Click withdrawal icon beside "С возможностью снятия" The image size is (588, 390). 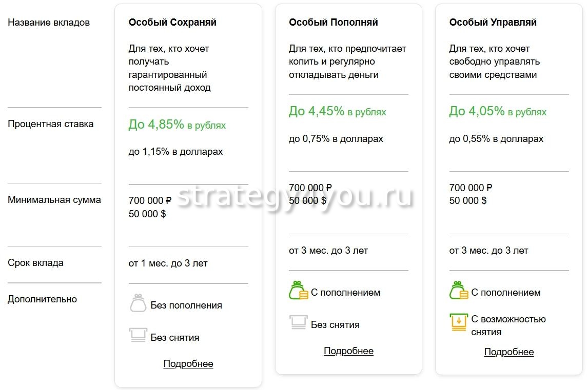coord(459,321)
